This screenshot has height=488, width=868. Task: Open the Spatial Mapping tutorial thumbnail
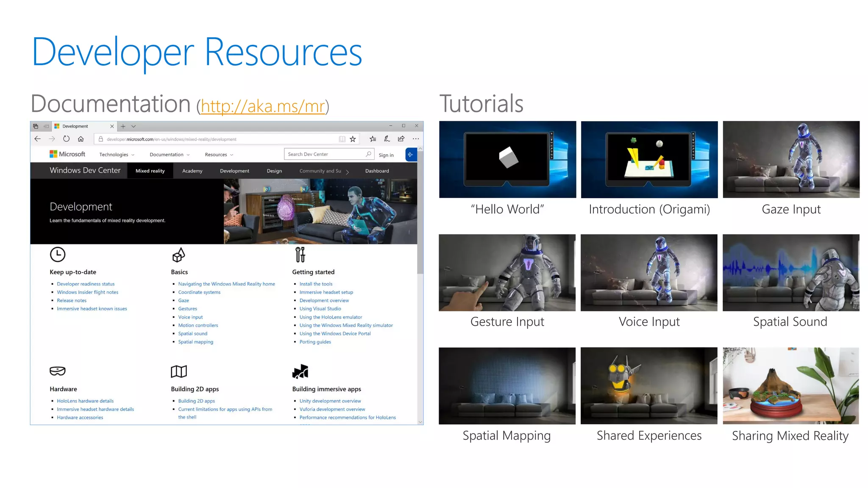[507, 386]
